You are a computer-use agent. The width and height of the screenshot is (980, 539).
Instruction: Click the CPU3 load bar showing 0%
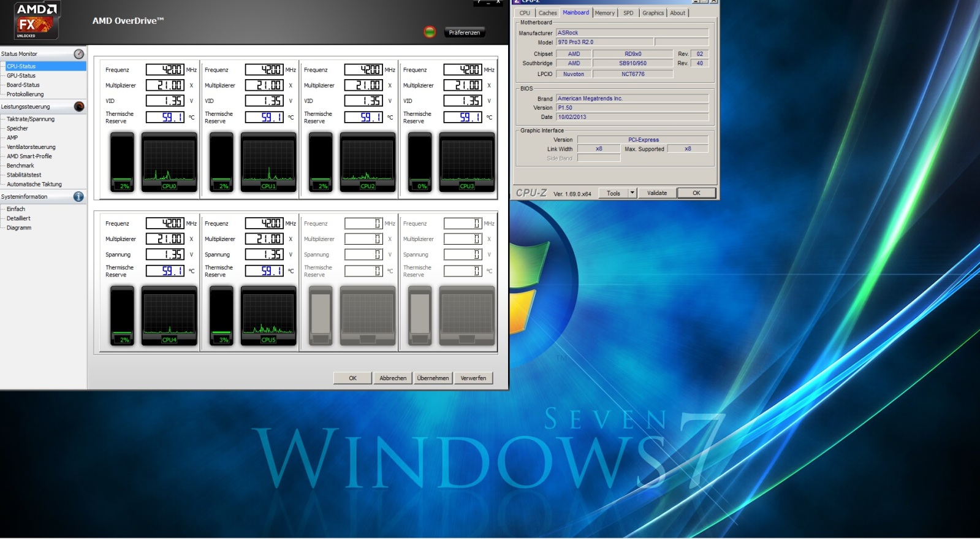(420, 162)
